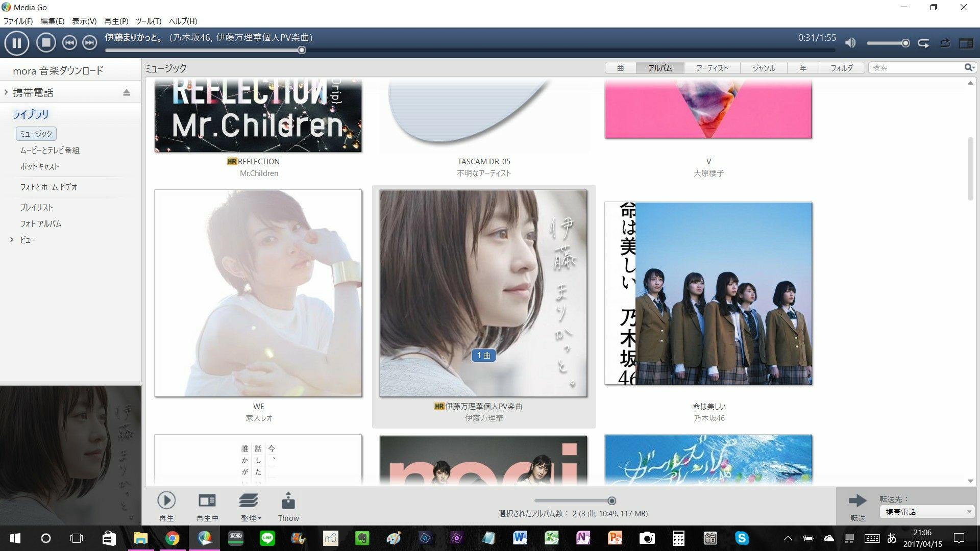The image size is (980, 551).
Task: Expand the ビュー tree node
Action: (12, 240)
